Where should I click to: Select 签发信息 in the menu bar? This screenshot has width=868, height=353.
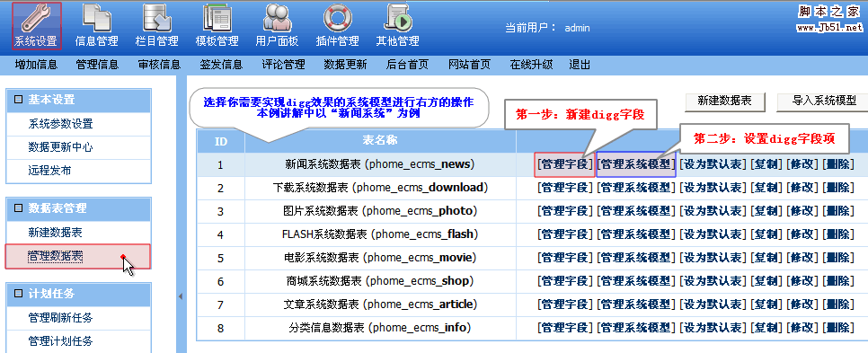[x=221, y=65]
